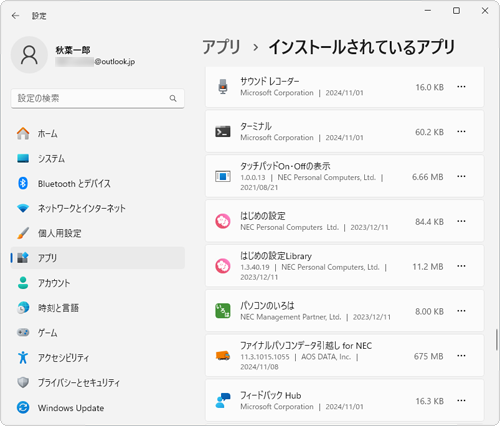Click the text NEC Management Partner, Ltd.

(291, 317)
